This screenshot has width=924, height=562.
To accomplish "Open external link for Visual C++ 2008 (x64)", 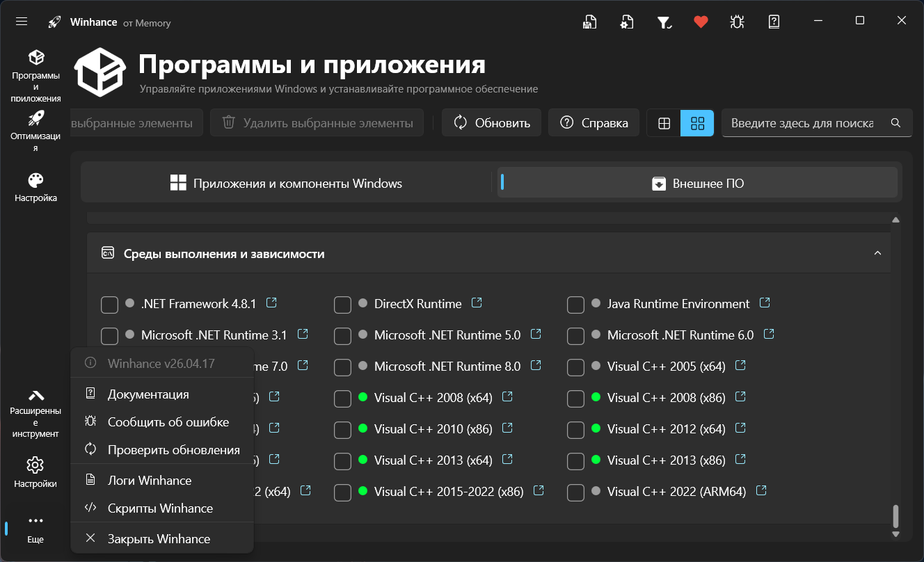I will [507, 396].
